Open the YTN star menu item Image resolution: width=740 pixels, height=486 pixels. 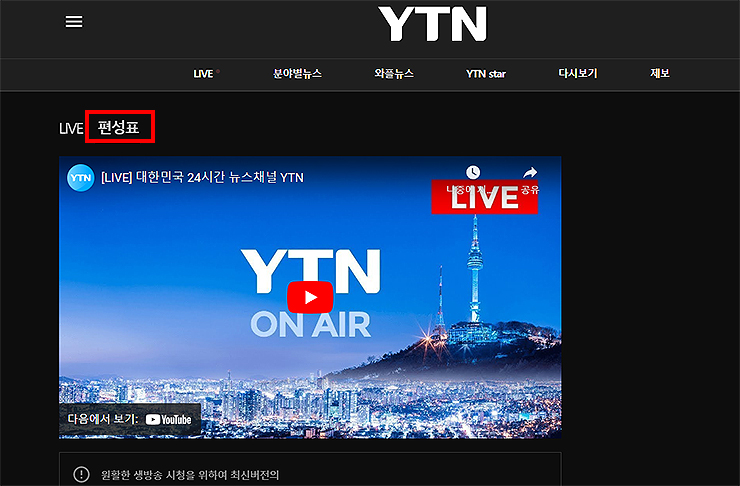coord(486,74)
